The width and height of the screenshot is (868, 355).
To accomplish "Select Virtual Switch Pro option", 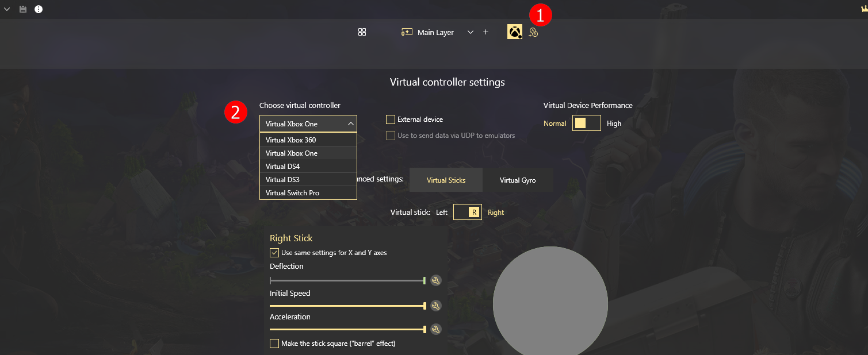I will 308,192.
